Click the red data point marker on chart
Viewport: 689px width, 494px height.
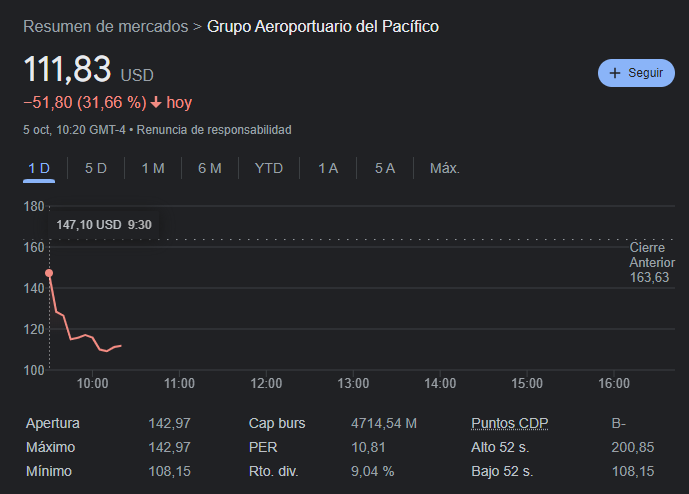(49, 273)
